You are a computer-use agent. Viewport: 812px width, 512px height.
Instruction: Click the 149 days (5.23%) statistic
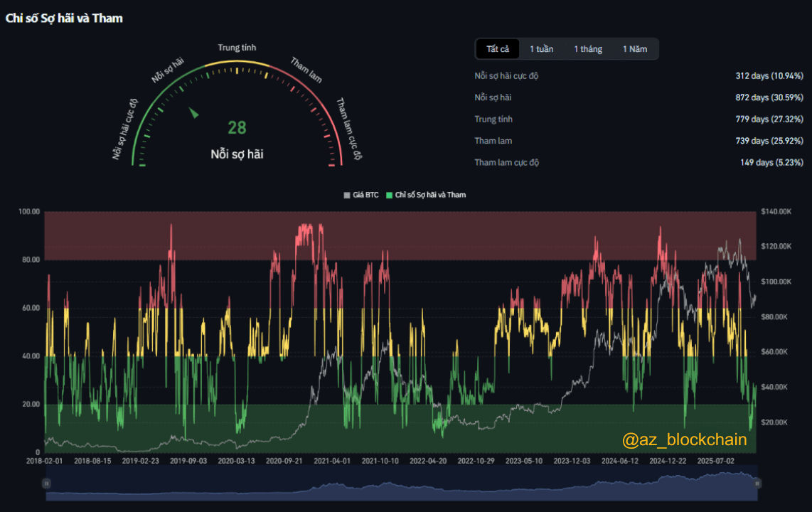click(x=771, y=163)
